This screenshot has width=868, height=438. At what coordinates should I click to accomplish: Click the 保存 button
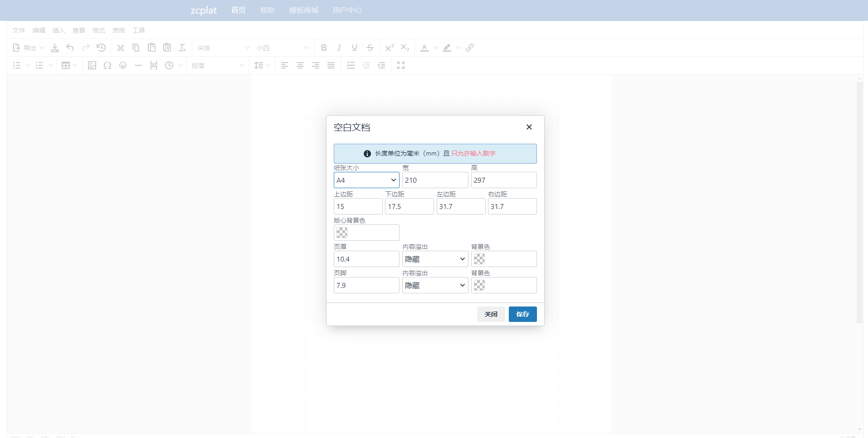(523, 314)
